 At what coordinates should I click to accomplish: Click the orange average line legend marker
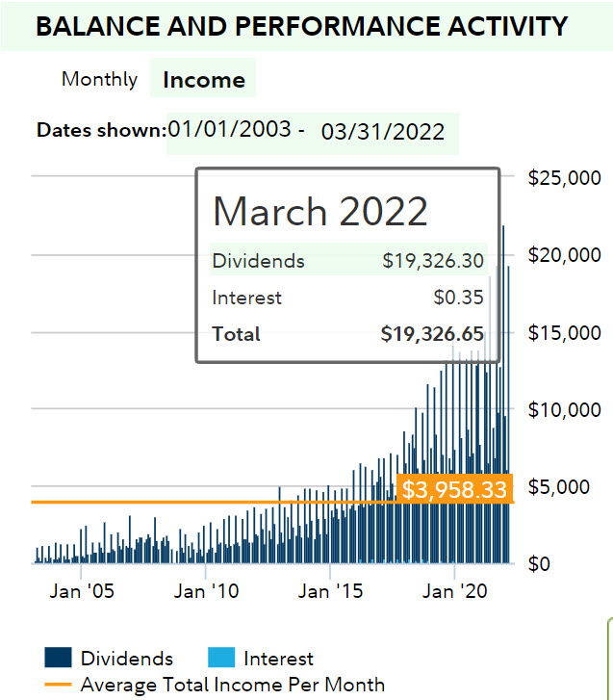click(58, 686)
